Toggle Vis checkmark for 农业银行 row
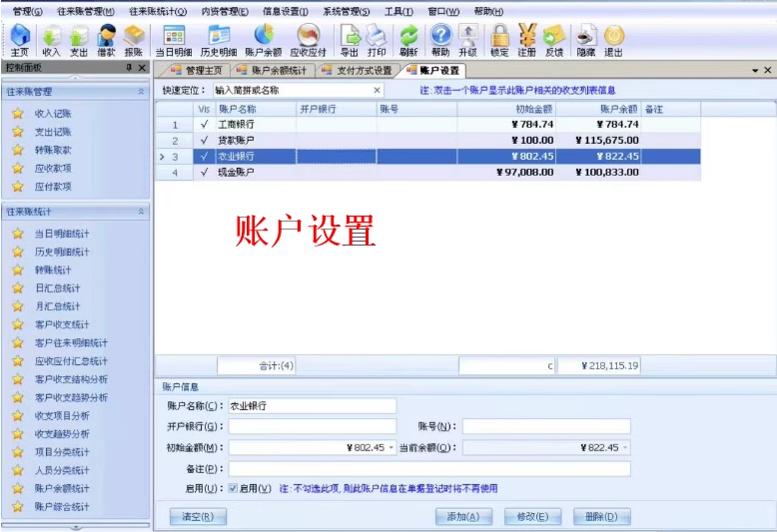 (204, 156)
